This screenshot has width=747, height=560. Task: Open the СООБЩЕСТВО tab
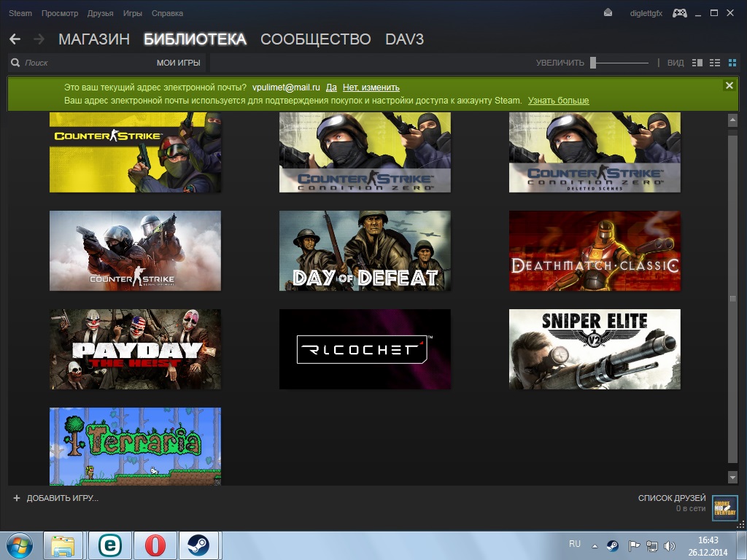pyautogui.click(x=315, y=39)
